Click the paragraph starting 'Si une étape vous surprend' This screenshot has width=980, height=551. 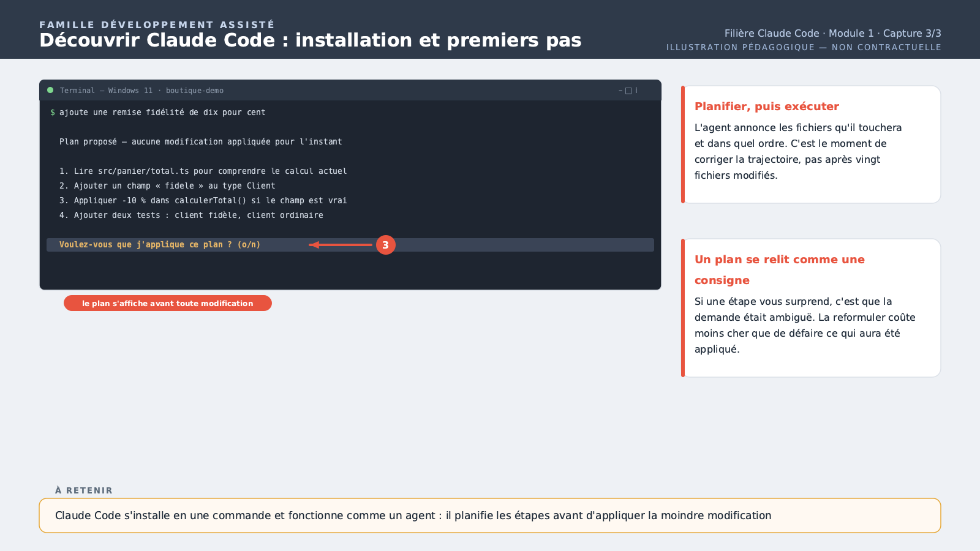[805, 325]
